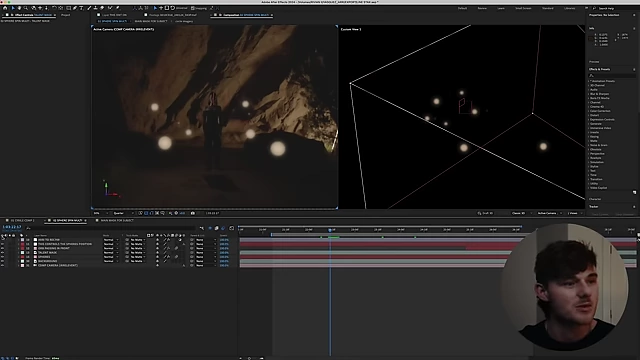Click label color of SPHERES layer
Viewport: 640px width, 360px height.
pyautogui.click(x=22, y=257)
